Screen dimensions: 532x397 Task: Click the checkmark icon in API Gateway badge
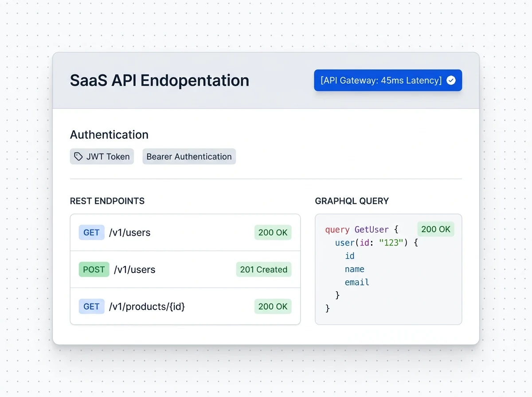coord(451,80)
